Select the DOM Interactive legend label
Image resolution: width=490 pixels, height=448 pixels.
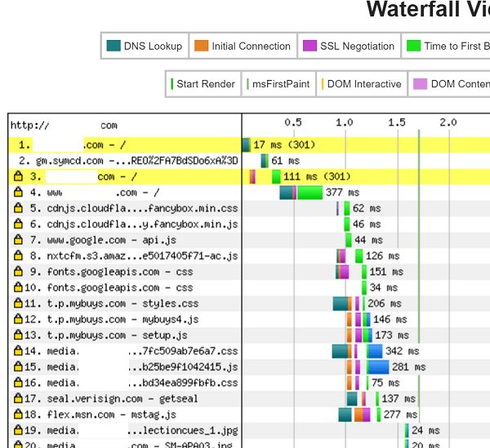364,84
